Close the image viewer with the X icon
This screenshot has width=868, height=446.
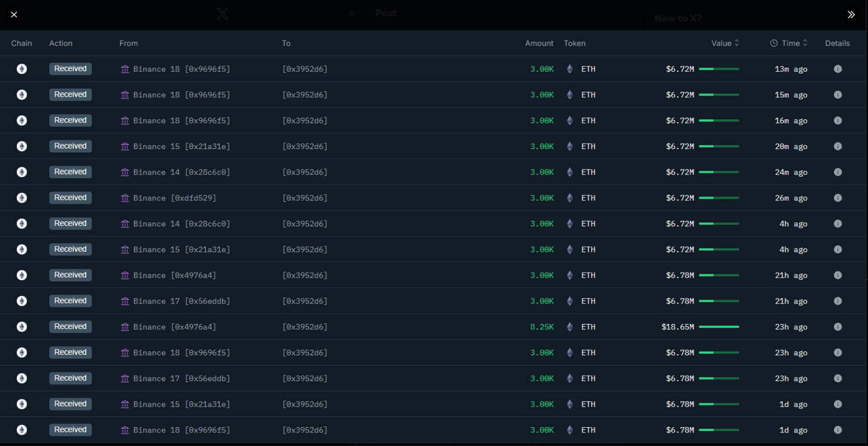pyautogui.click(x=14, y=15)
